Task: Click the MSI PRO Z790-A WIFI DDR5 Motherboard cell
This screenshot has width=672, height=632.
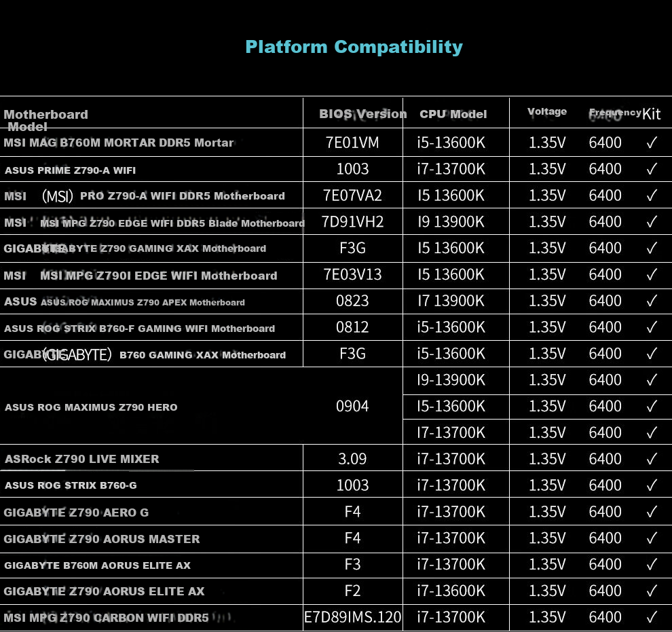Action: pos(145,196)
